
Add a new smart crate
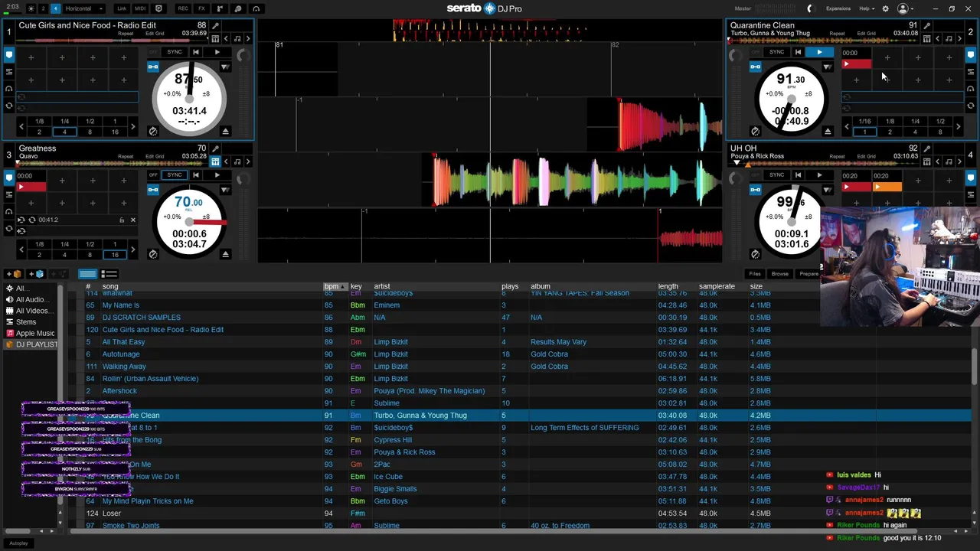(35, 274)
